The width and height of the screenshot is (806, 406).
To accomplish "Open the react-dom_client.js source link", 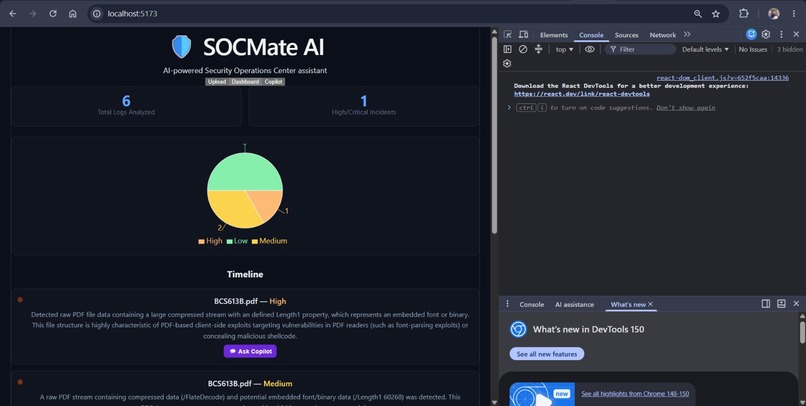I will tap(722, 78).
